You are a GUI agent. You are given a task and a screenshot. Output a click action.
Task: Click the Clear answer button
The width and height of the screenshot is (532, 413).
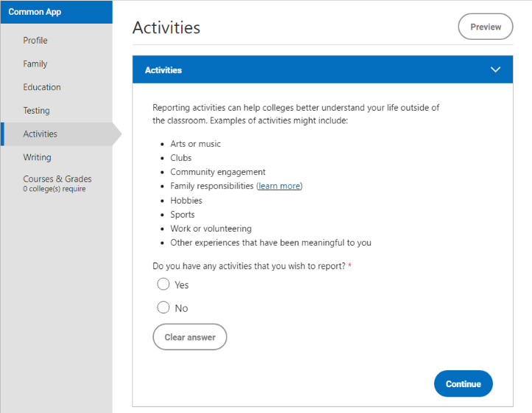pyautogui.click(x=189, y=337)
